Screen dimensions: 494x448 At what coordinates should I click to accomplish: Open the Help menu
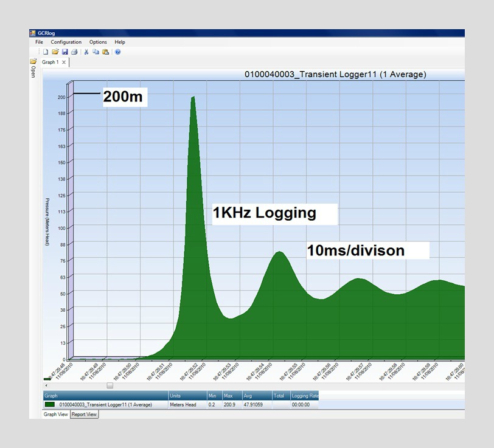pos(120,42)
